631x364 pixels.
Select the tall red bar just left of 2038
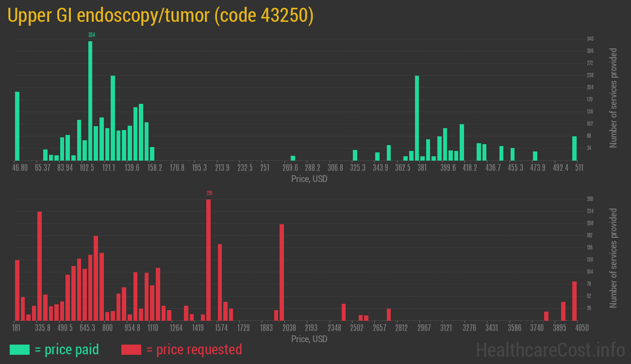(x=282, y=272)
